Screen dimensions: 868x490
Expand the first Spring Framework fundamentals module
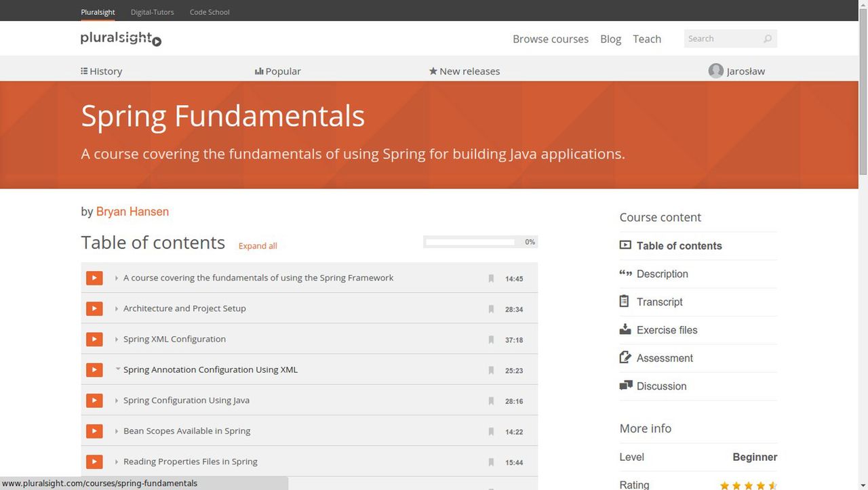pos(117,278)
